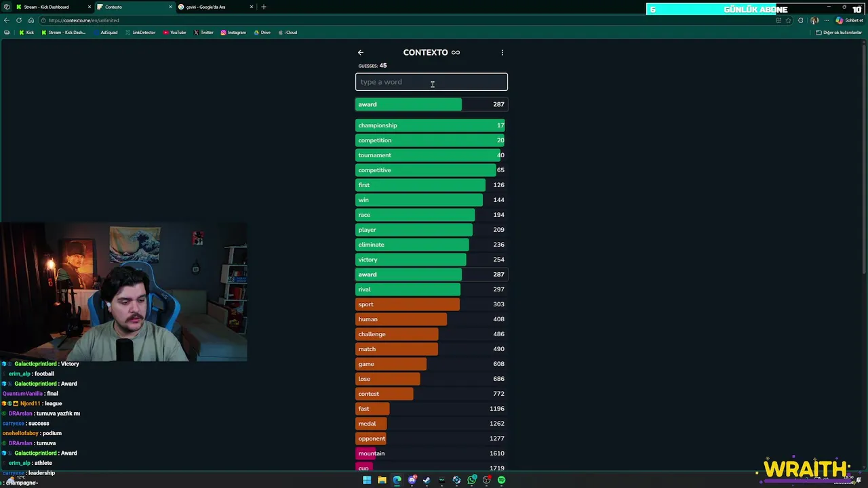Click the browser back navigation arrow

[x=7, y=20]
